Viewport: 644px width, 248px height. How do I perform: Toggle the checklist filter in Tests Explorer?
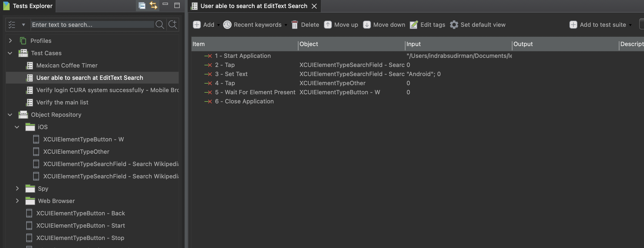12,25
